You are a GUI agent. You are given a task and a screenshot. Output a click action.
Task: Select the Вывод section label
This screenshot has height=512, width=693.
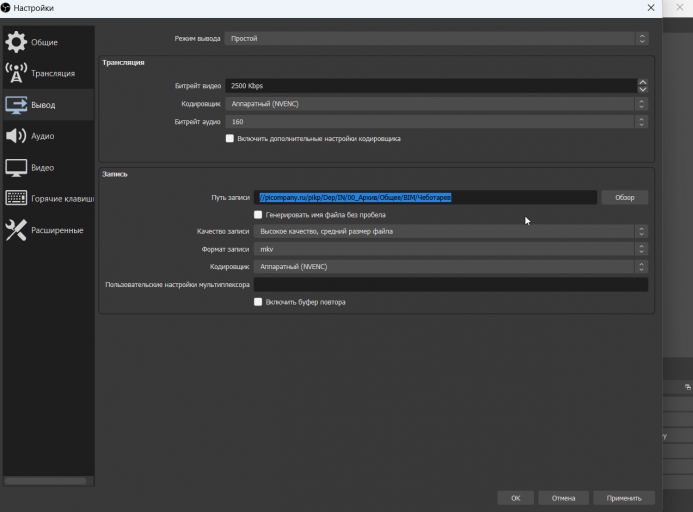pos(43,105)
